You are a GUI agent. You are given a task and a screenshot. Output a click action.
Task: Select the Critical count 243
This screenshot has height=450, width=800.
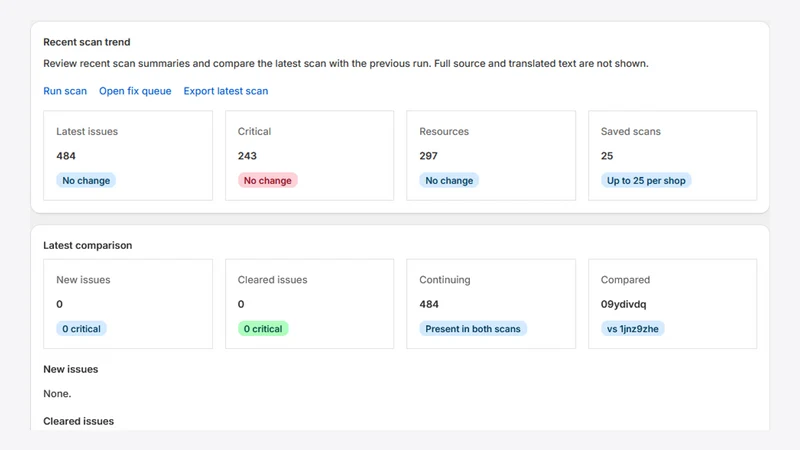click(x=247, y=156)
